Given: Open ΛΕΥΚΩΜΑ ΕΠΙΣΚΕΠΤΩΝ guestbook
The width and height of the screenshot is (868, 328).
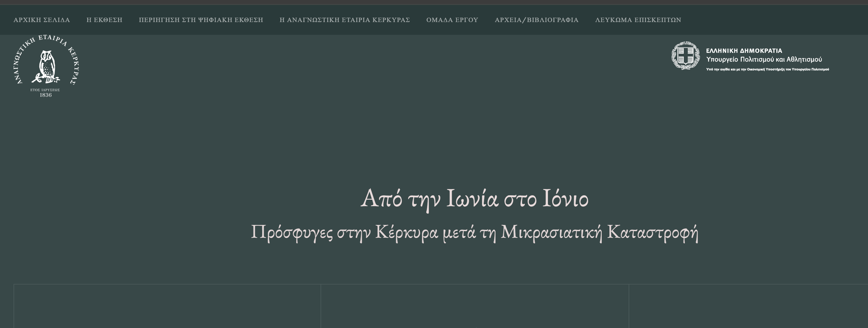Looking at the screenshot, I should click(x=638, y=20).
